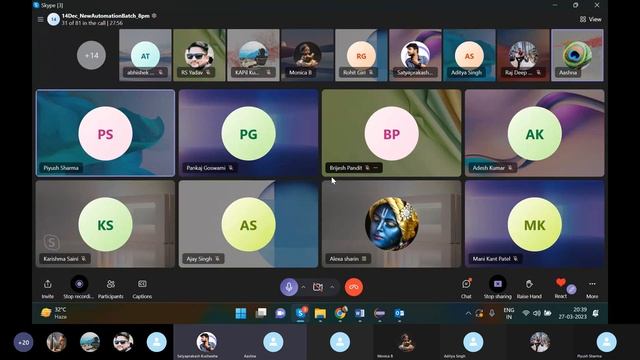Turn on the video camera
This screenshot has height=360, width=640.
pos(318,287)
